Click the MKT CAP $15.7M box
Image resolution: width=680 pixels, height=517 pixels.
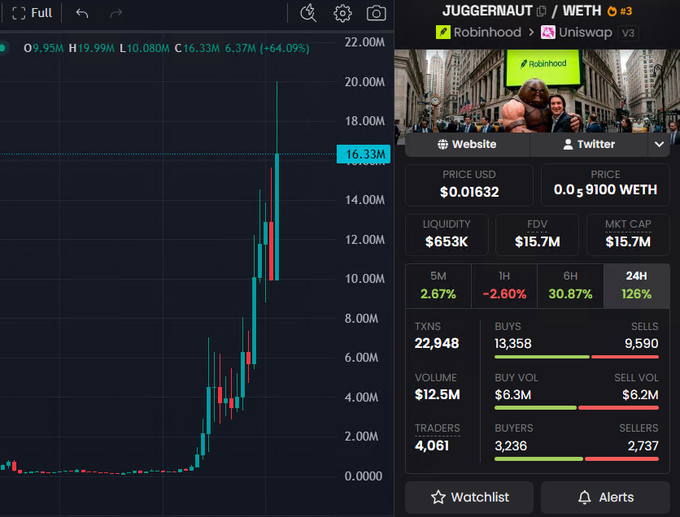pyautogui.click(x=628, y=235)
